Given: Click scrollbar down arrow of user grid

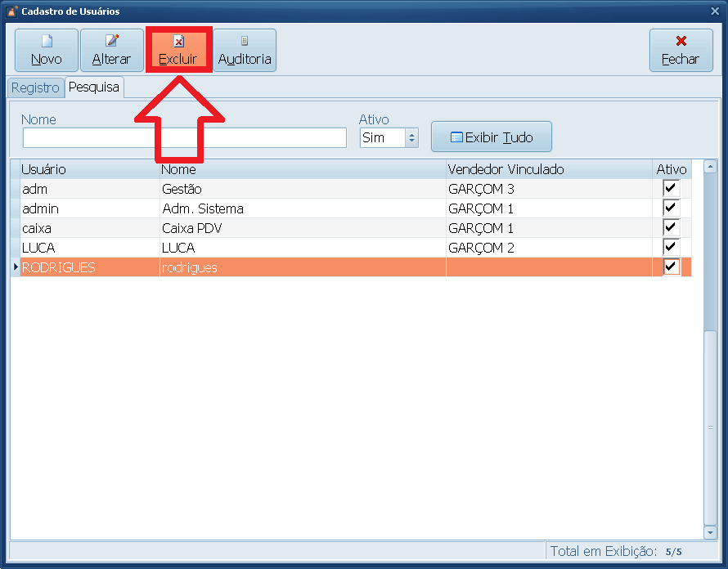Looking at the screenshot, I should click(710, 532).
